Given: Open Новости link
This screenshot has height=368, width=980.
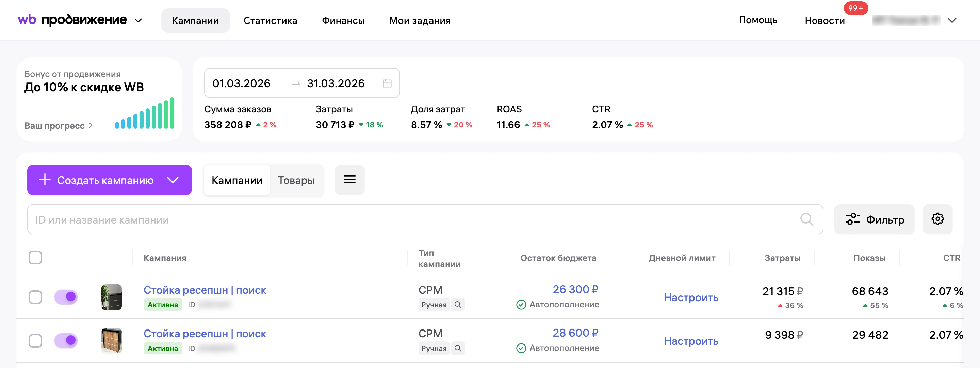Looking at the screenshot, I should click(824, 20).
